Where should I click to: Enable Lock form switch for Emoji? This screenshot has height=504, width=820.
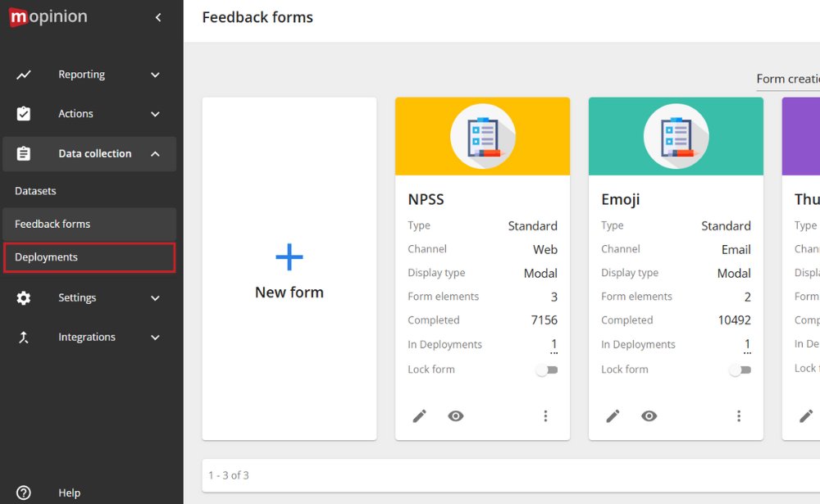coord(740,370)
